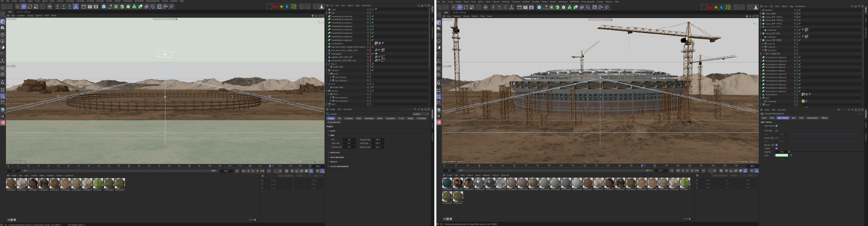Viewport: 868px width, 226px height.
Task: Open the HUD tab in Viewport attributes
Action: coord(801,118)
